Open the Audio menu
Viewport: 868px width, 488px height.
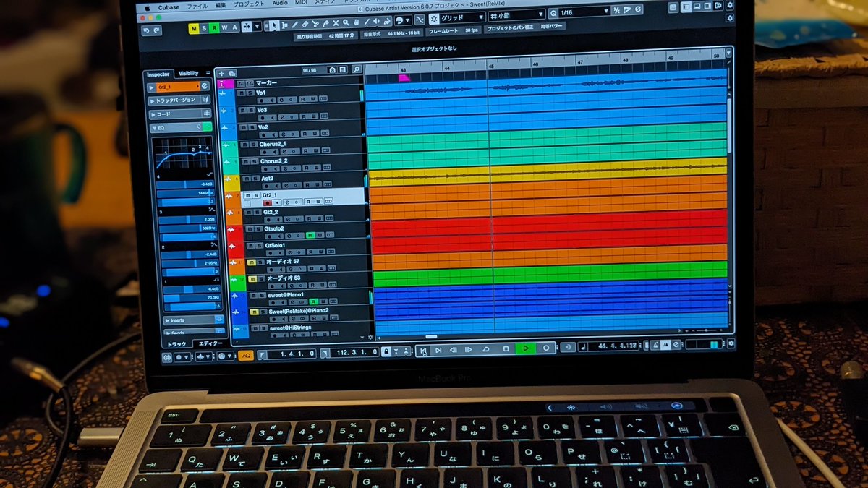click(x=280, y=4)
